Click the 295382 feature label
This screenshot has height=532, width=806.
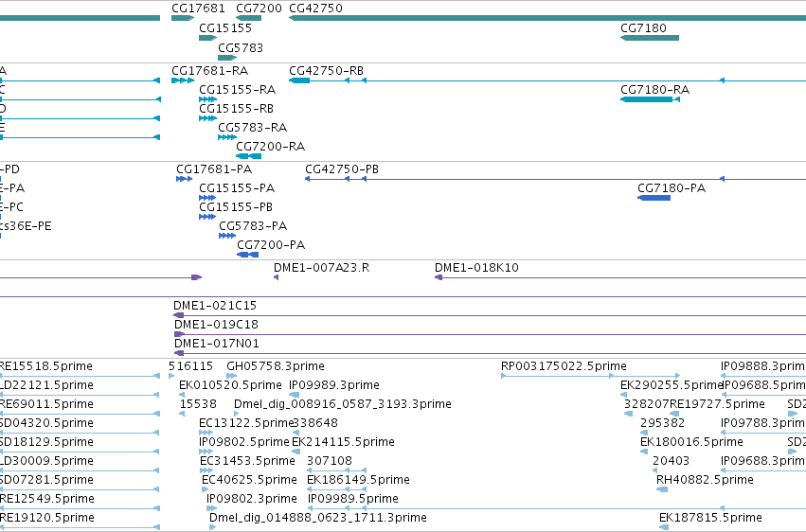pyautogui.click(x=663, y=424)
